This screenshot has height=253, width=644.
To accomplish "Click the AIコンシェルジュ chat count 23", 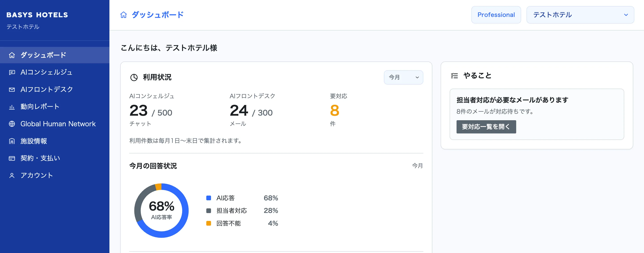I will pos(139,111).
